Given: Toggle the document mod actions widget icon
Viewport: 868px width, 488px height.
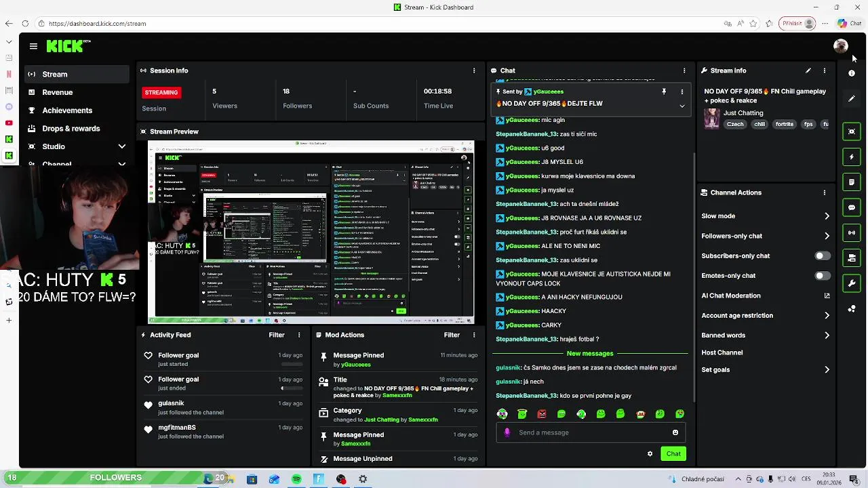Looking at the screenshot, I should pyautogui.click(x=852, y=182).
